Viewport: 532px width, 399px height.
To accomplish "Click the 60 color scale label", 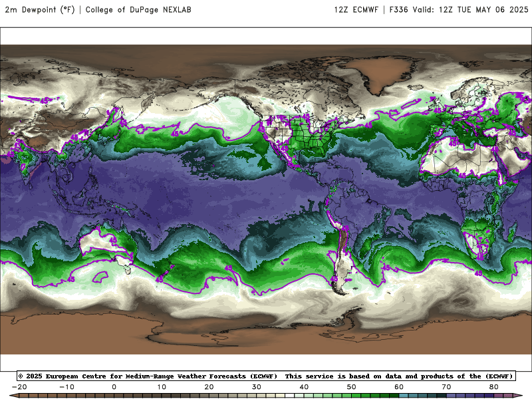I will click(399, 387).
